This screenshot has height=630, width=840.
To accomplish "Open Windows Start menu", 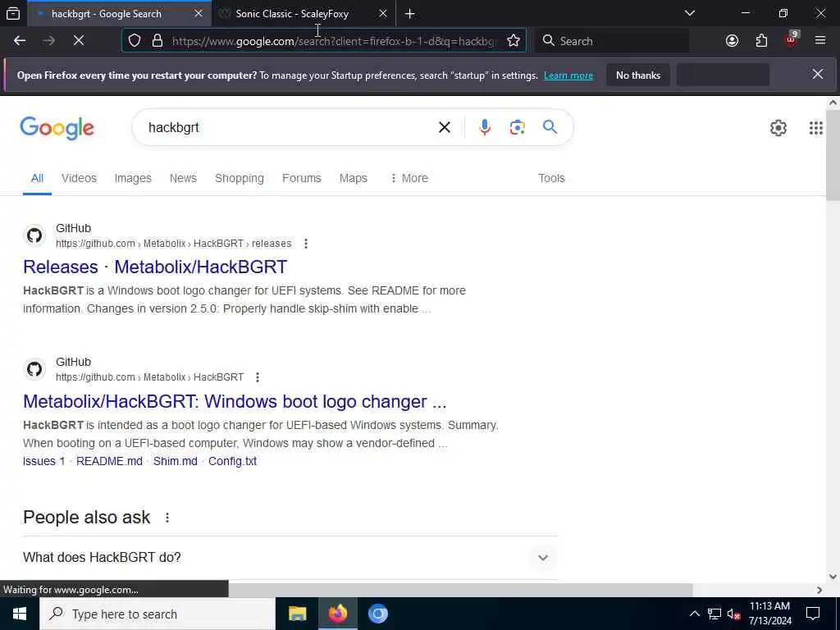I will tap(20, 614).
